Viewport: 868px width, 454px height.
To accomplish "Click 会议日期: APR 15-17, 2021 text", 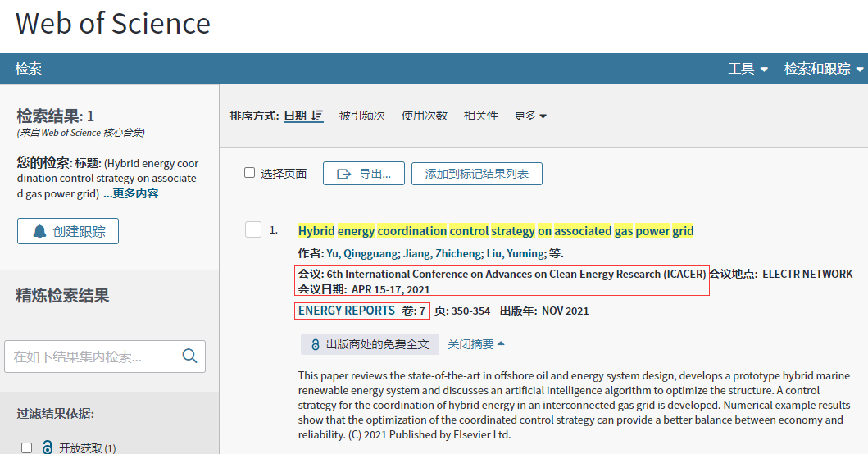I will point(364,289).
